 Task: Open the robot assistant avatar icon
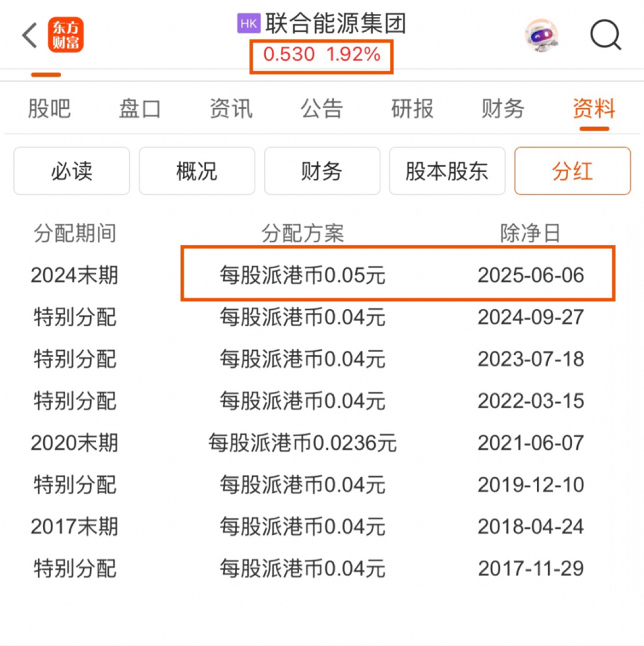541,35
